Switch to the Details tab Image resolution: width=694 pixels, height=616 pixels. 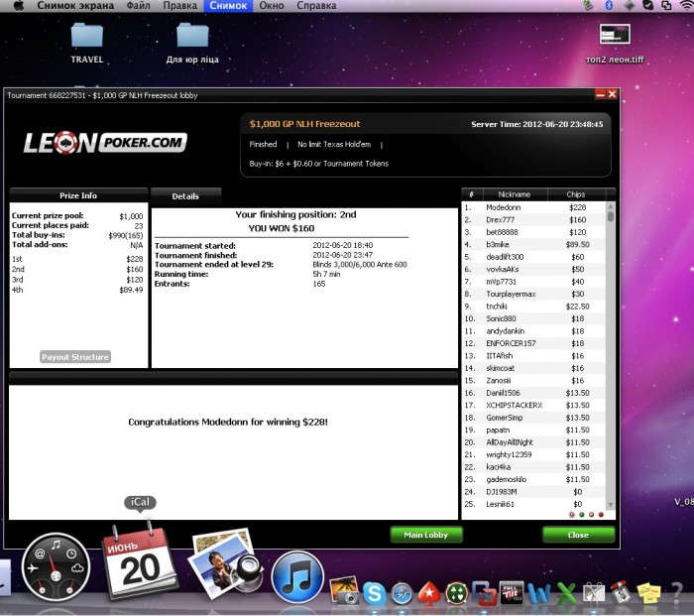pyautogui.click(x=185, y=196)
